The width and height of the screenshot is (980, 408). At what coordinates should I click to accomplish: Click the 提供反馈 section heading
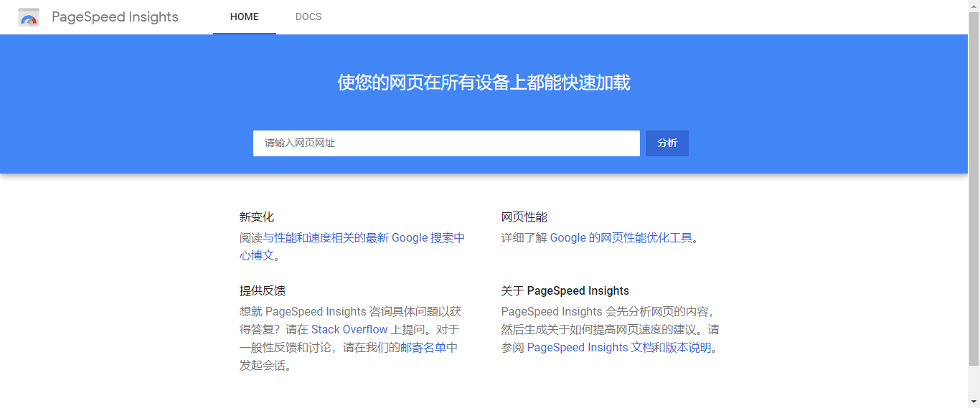[263, 291]
